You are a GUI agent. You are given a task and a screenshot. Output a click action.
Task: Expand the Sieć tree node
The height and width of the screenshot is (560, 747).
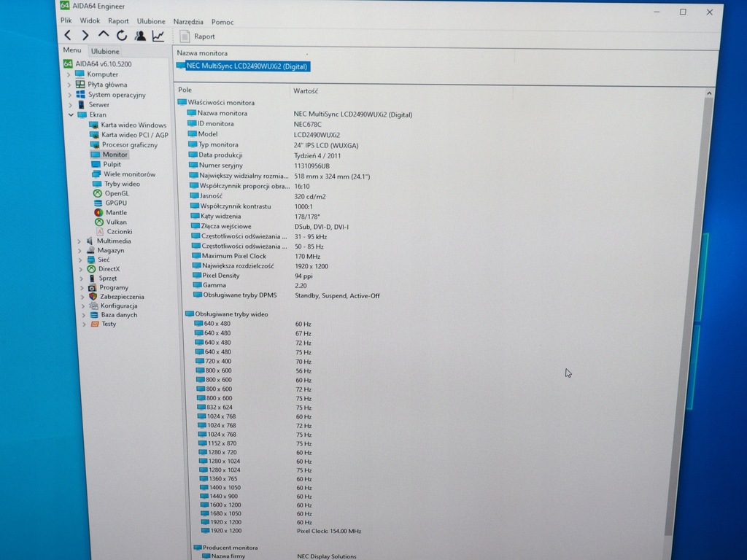80,260
